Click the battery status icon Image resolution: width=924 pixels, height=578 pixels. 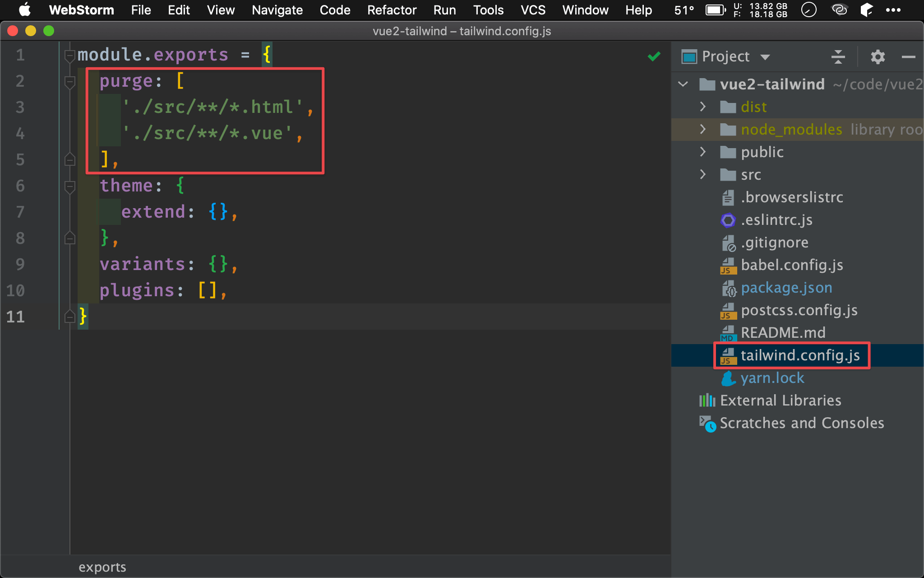716,10
